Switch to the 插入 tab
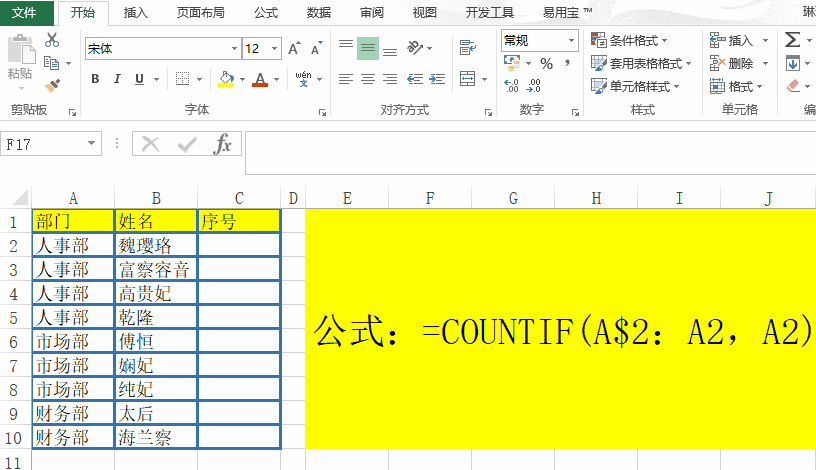 136,12
